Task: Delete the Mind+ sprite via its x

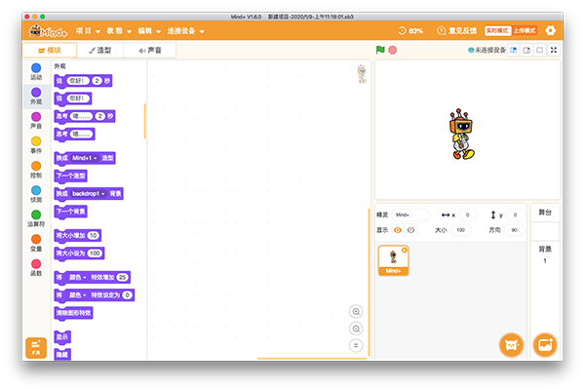Action: click(x=405, y=251)
